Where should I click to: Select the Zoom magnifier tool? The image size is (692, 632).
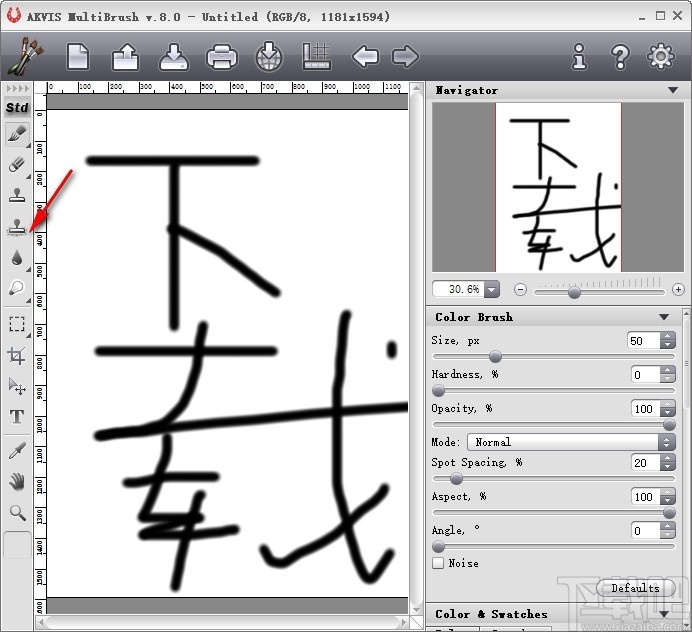[x=18, y=512]
